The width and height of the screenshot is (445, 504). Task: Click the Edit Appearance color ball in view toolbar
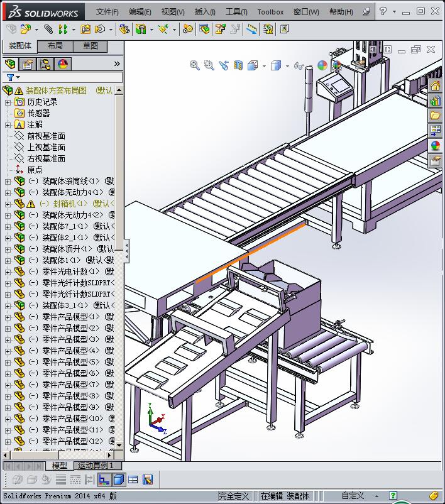pyautogui.click(x=322, y=65)
